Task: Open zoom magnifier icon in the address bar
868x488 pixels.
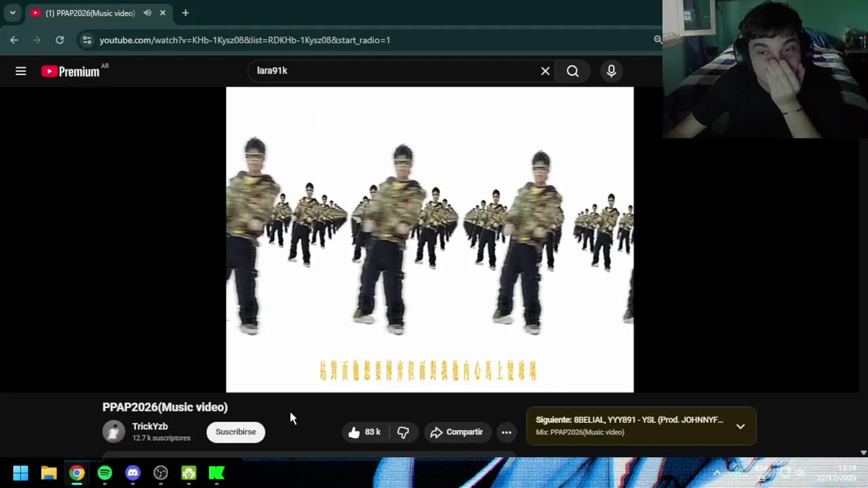Action: point(657,40)
